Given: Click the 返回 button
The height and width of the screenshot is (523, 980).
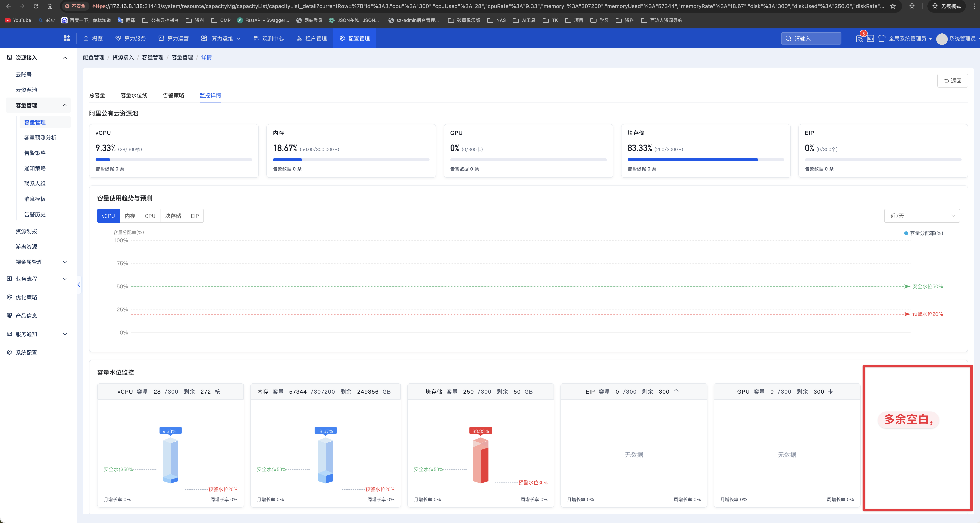Looking at the screenshot, I should point(952,81).
